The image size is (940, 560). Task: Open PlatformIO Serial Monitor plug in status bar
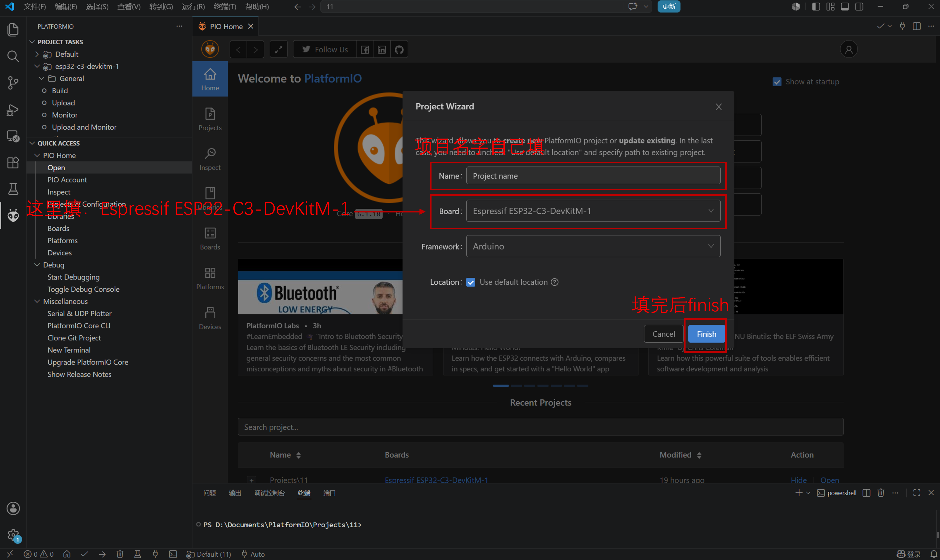pos(155,554)
